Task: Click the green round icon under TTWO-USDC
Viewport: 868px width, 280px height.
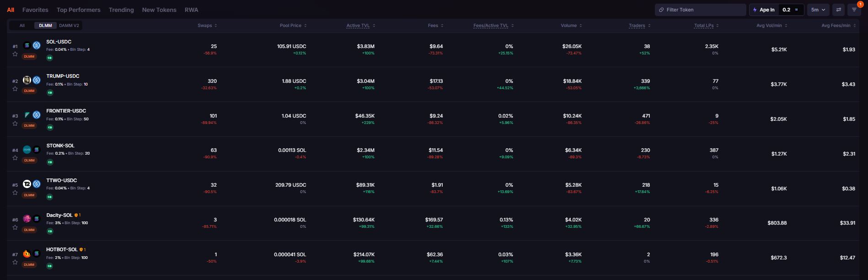Action: (49, 197)
